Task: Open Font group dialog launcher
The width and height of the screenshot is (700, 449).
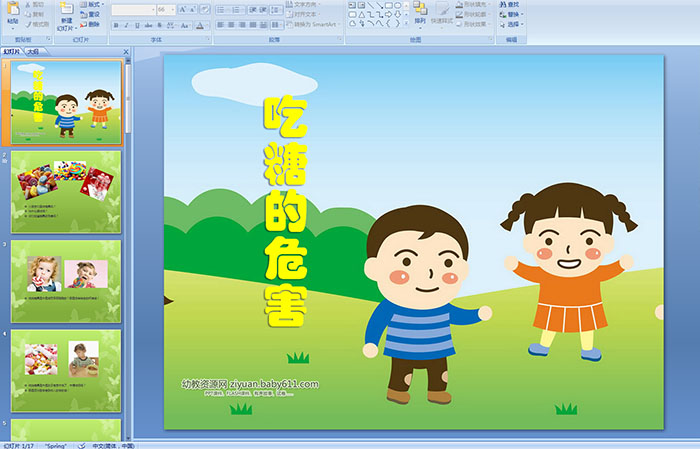Action: coord(208,39)
